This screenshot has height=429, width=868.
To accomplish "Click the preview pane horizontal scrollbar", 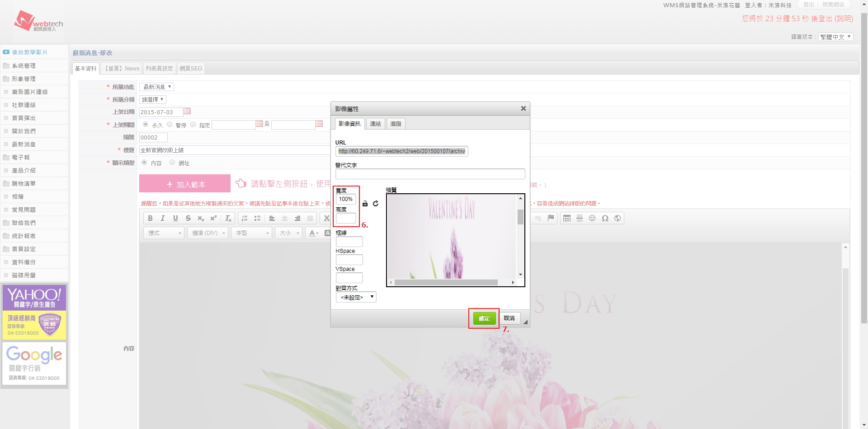I will point(446,283).
